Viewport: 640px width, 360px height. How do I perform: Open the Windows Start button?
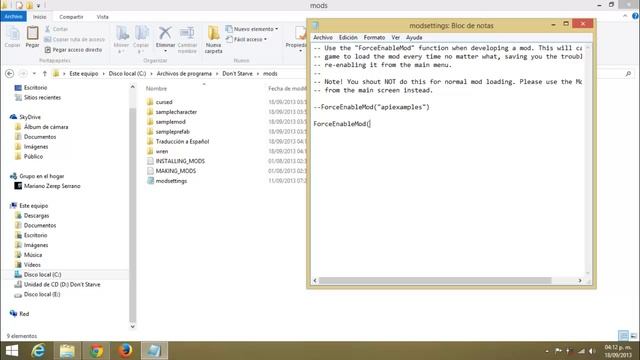pos(12,351)
